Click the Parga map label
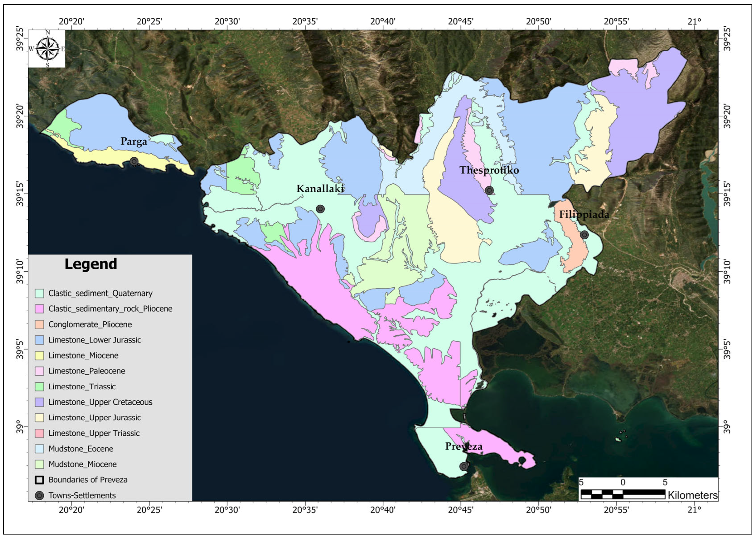Viewport: 756px width, 538px height. point(134,142)
